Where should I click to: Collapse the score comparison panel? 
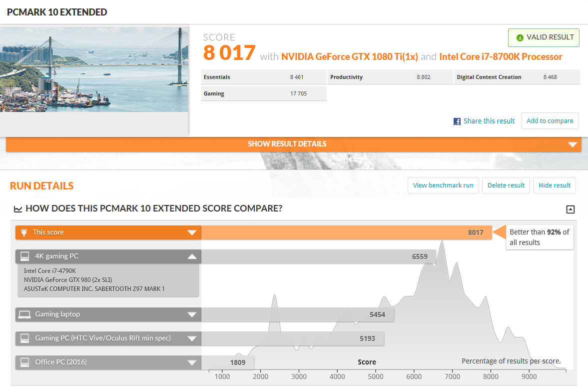tap(570, 209)
